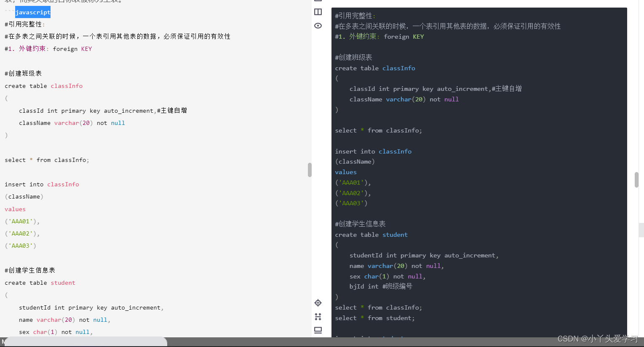Click 'studentId int primary key' in preview
The height and width of the screenshot is (347, 644).
(x=424, y=255)
